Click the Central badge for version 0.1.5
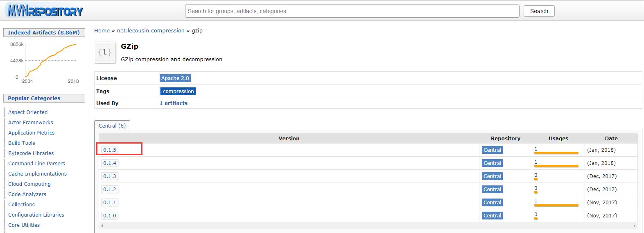 492,150
